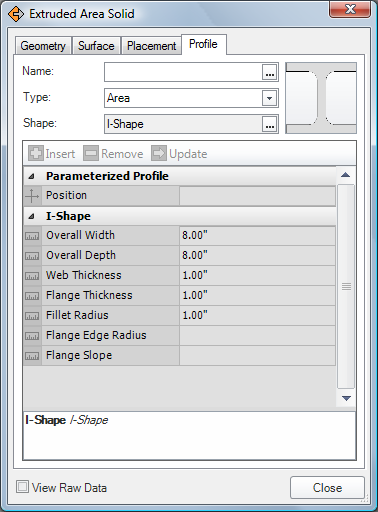
Task: Click the ruler icon beside Overall Width
Action: pyautogui.click(x=32, y=236)
